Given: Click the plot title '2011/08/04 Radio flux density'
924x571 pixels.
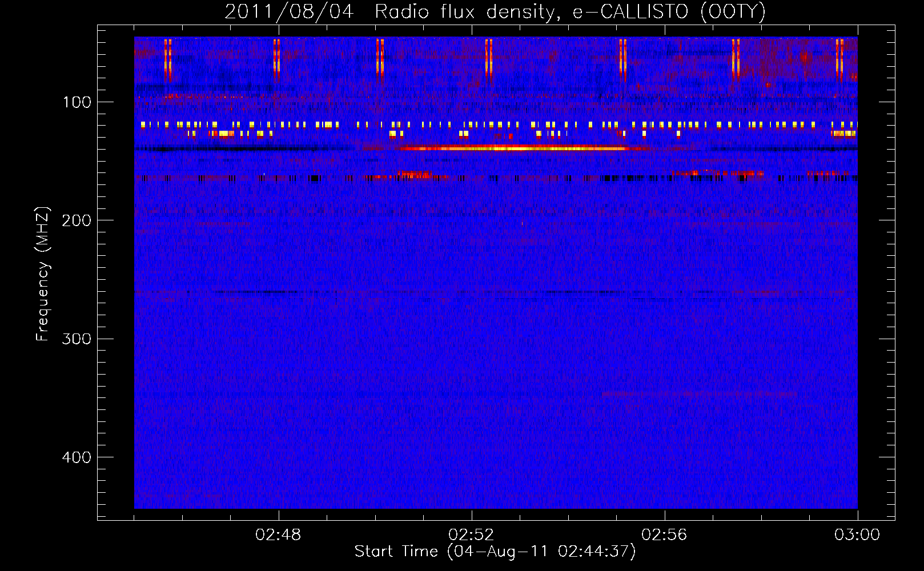Looking at the screenshot, I should coord(495,11).
